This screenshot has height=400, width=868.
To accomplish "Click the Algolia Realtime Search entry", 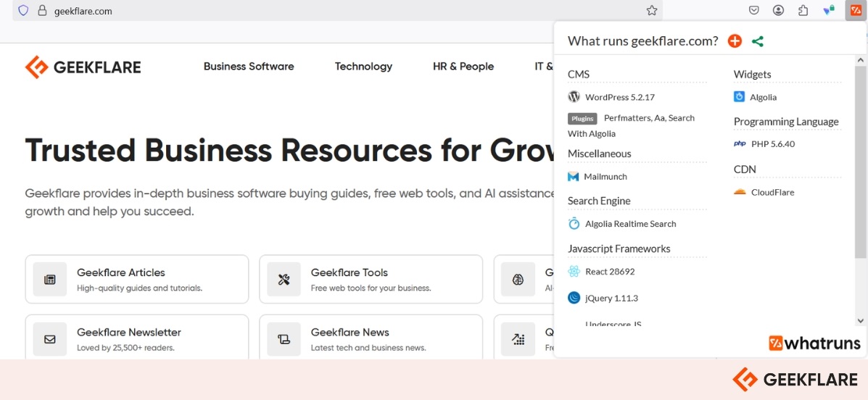I will [622, 223].
